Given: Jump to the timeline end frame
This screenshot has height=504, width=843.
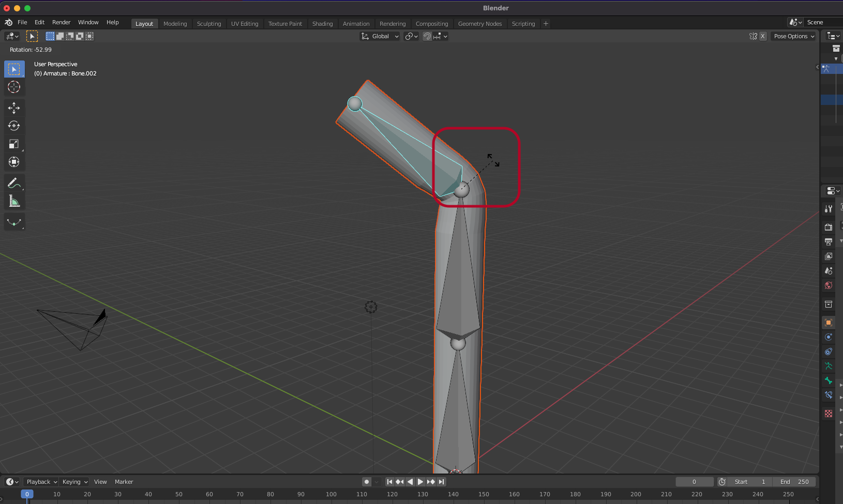Looking at the screenshot, I should click(441, 482).
